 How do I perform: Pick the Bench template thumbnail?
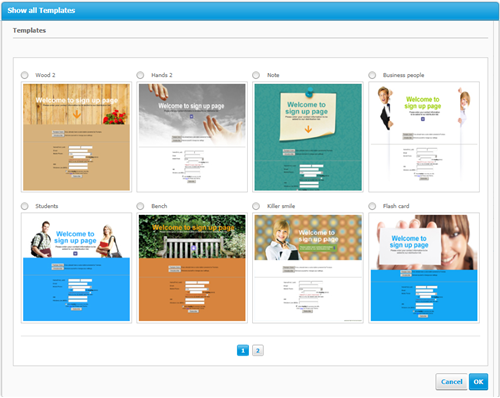pos(192,268)
